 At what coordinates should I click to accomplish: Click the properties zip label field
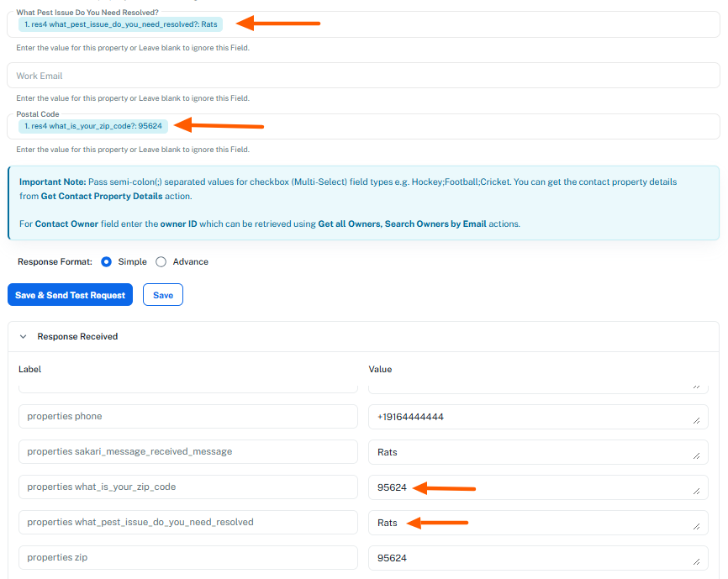(188, 558)
